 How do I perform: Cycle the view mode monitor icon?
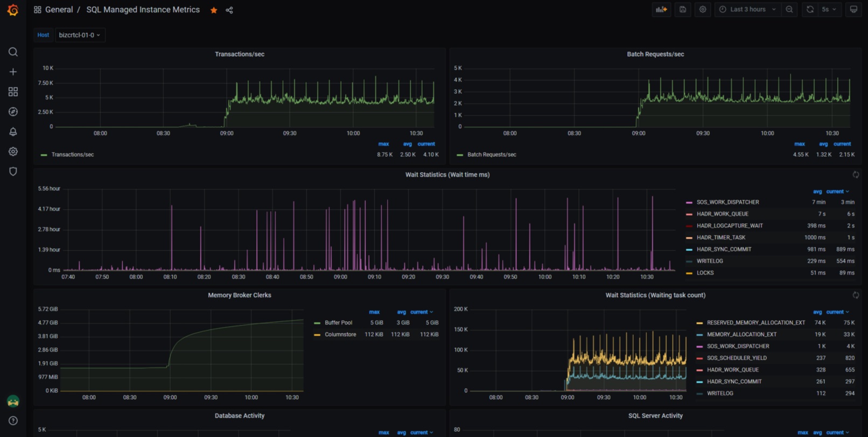(853, 9)
